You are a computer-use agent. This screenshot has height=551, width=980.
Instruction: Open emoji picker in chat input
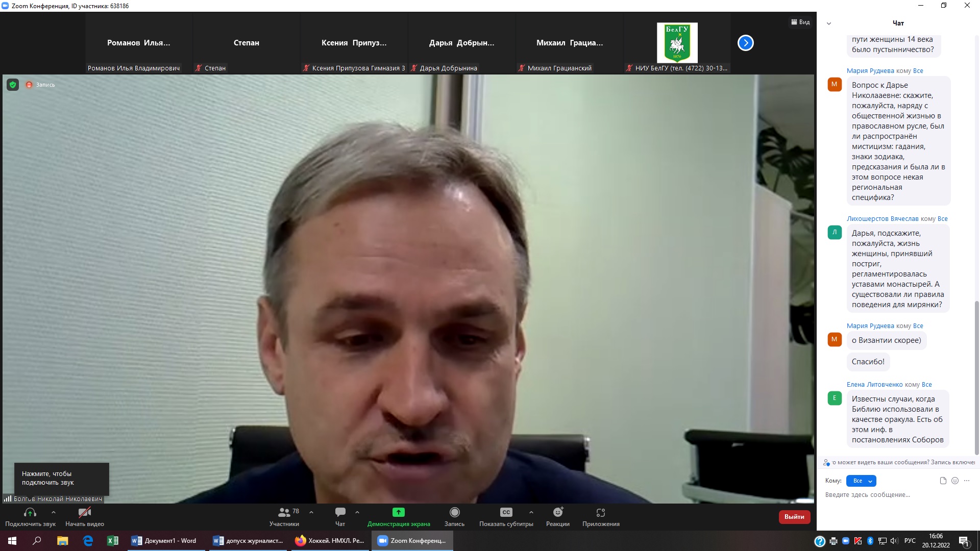pos(955,481)
